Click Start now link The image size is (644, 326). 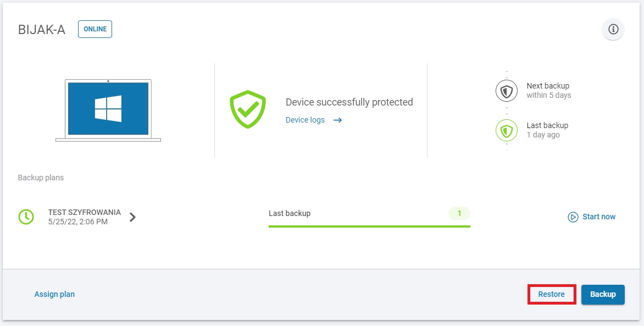598,217
